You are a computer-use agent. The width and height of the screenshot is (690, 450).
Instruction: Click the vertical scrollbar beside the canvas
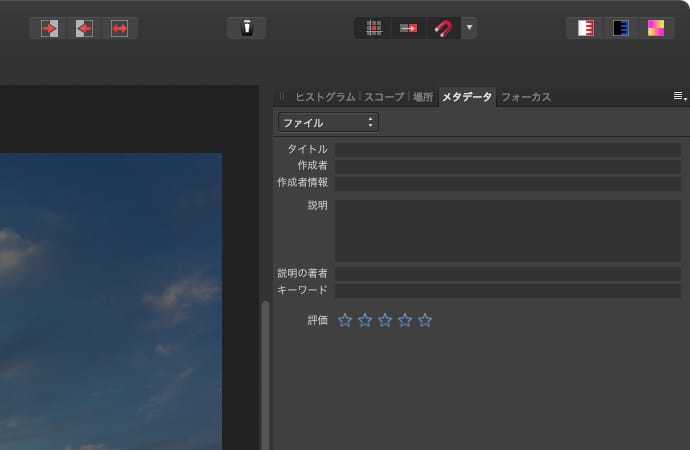tap(265, 370)
